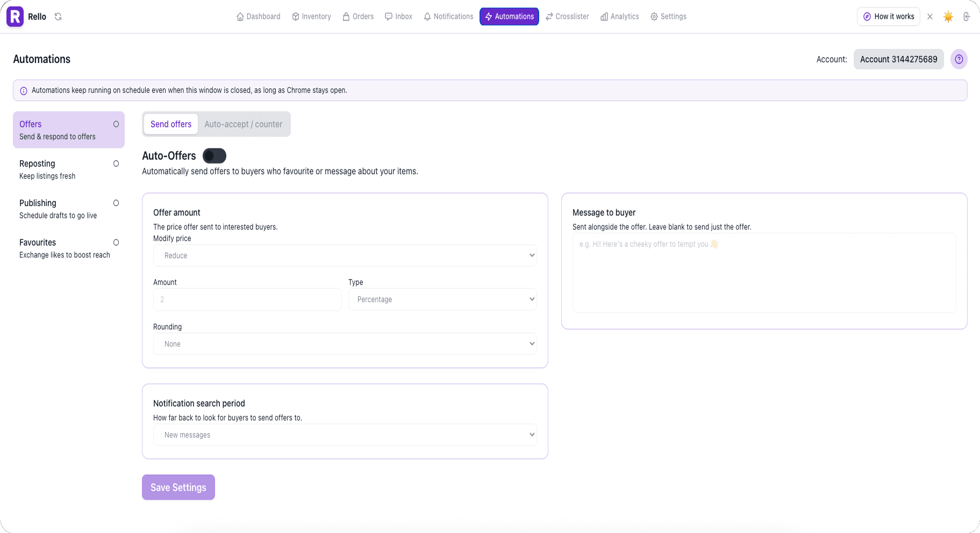Select the Automations tab
Screen dimensions: 980x533
[509, 17]
